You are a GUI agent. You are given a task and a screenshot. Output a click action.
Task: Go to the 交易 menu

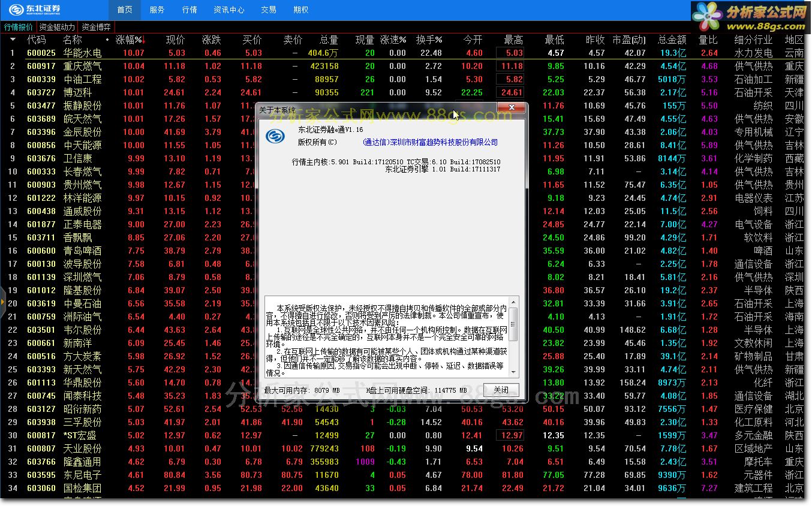tap(269, 10)
